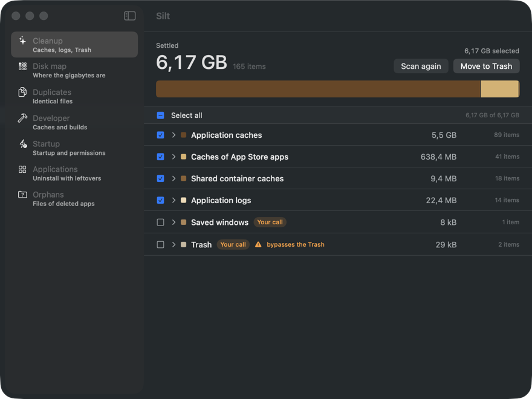Open Disk map section
Image resolution: width=532 pixels, height=399 pixels.
click(x=74, y=70)
